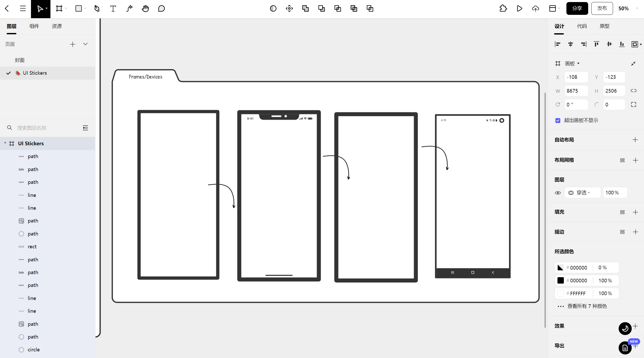Select the arrow/pointer tool

point(41,8)
